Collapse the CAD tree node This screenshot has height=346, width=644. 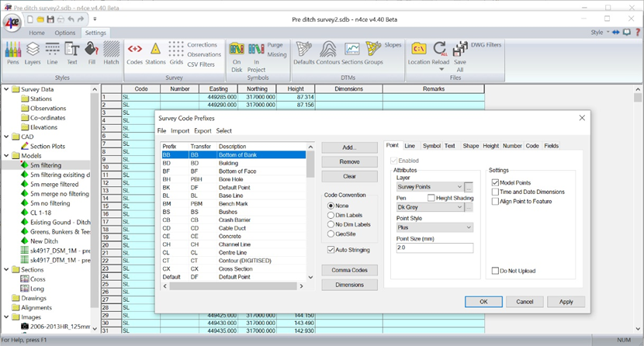(6, 137)
